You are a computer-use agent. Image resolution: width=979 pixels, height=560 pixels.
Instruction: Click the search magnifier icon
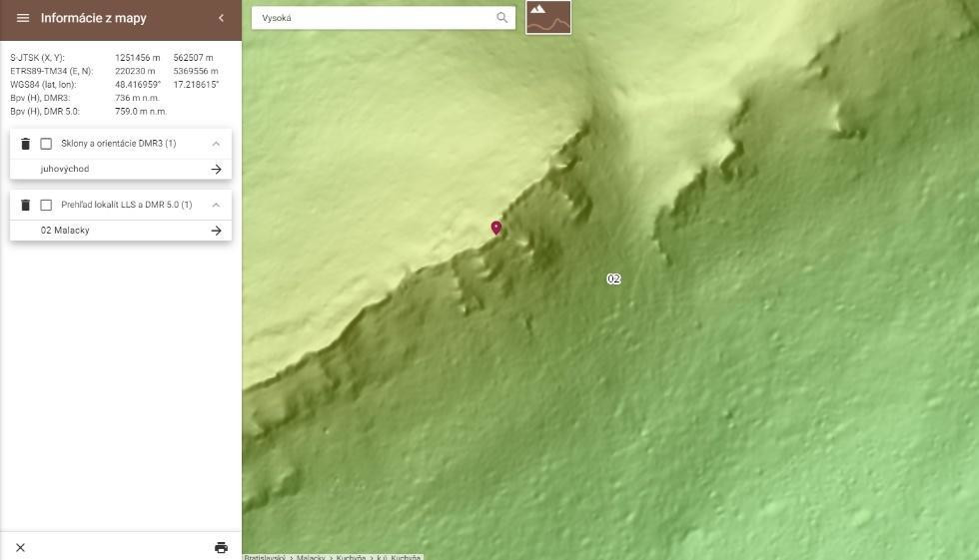click(501, 17)
